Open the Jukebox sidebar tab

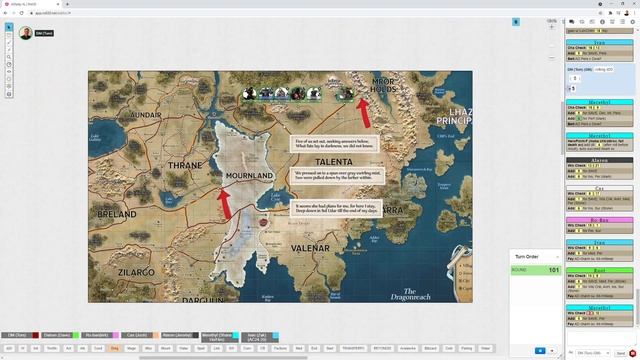(612, 22)
